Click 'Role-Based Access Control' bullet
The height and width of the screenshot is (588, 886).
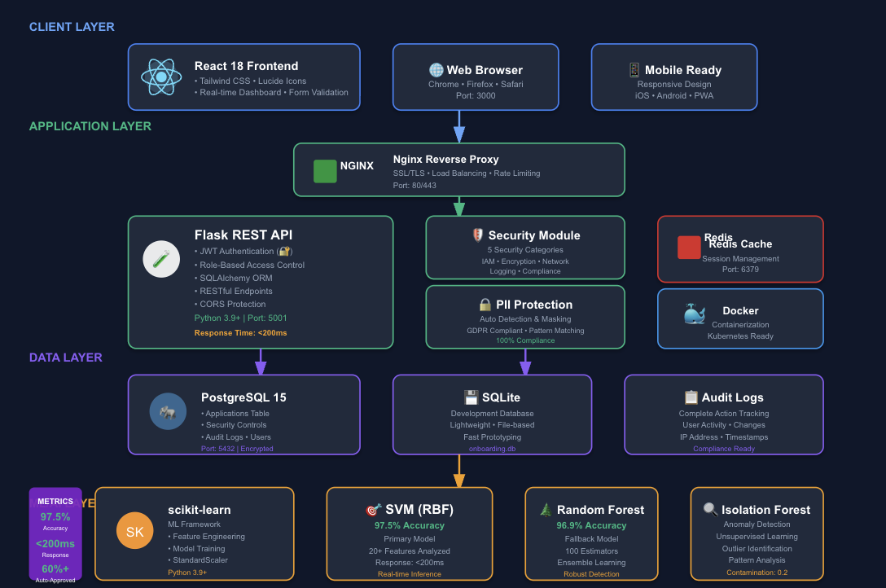(x=249, y=265)
